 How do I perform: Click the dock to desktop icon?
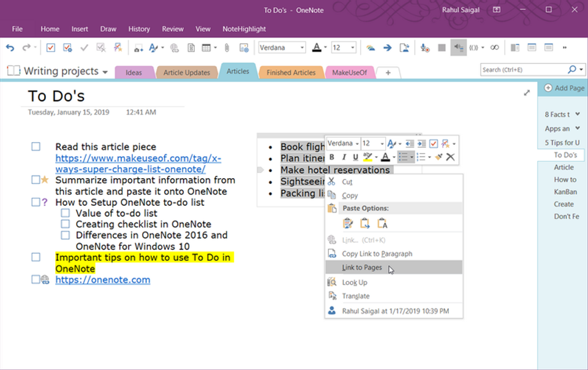coord(515,48)
